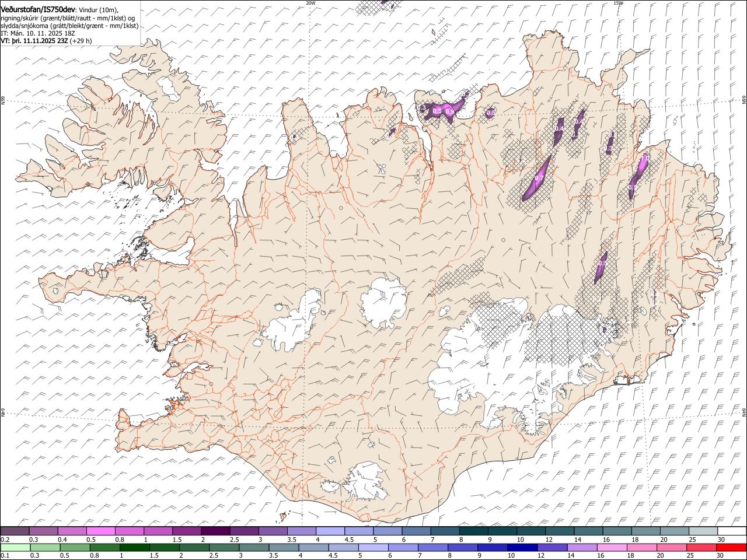Click the white 30 snow legend swatch

tap(731, 531)
